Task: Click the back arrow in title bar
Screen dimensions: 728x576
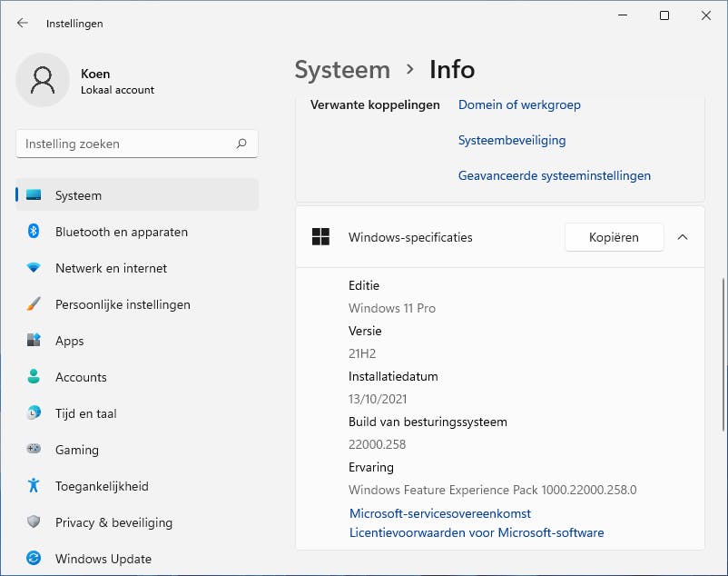Action: point(23,24)
